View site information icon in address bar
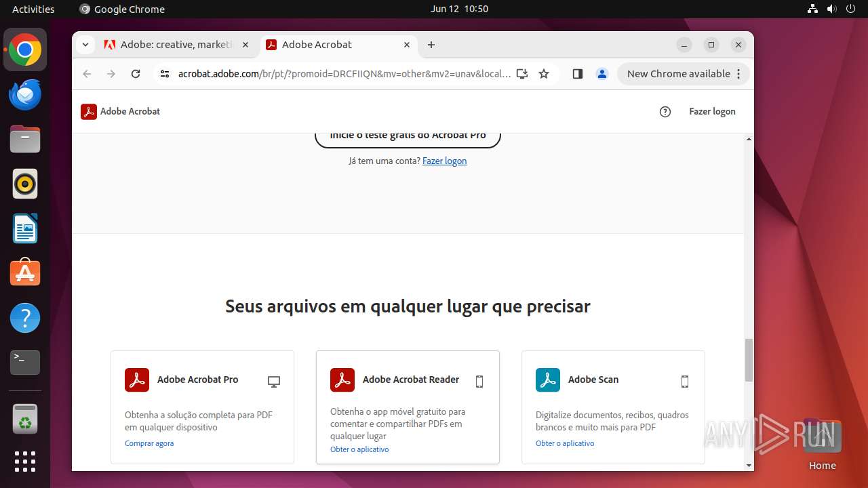The height and width of the screenshot is (488, 868). (x=165, y=74)
